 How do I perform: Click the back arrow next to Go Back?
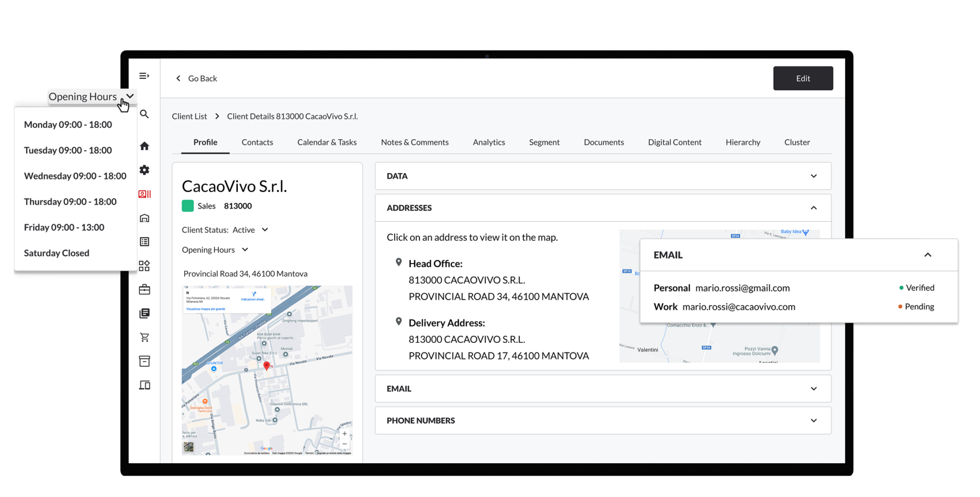tap(178, 79)
